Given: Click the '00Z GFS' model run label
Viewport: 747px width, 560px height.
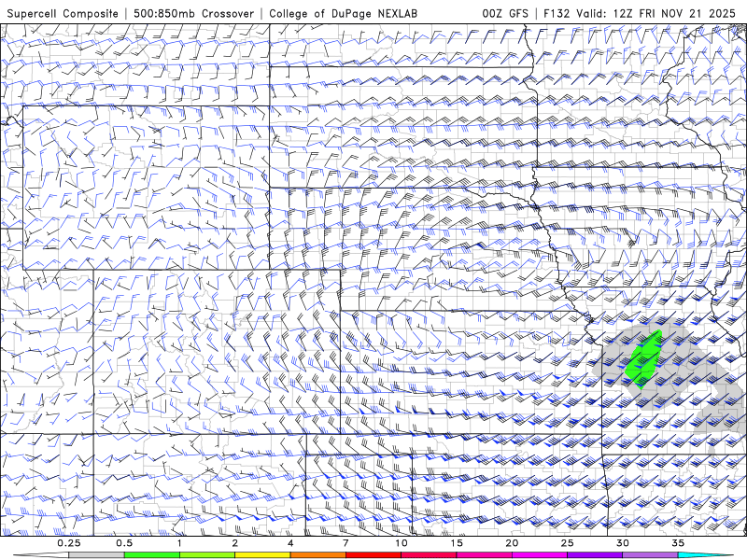Looking at the screenshot, I should tap(505, 14).
